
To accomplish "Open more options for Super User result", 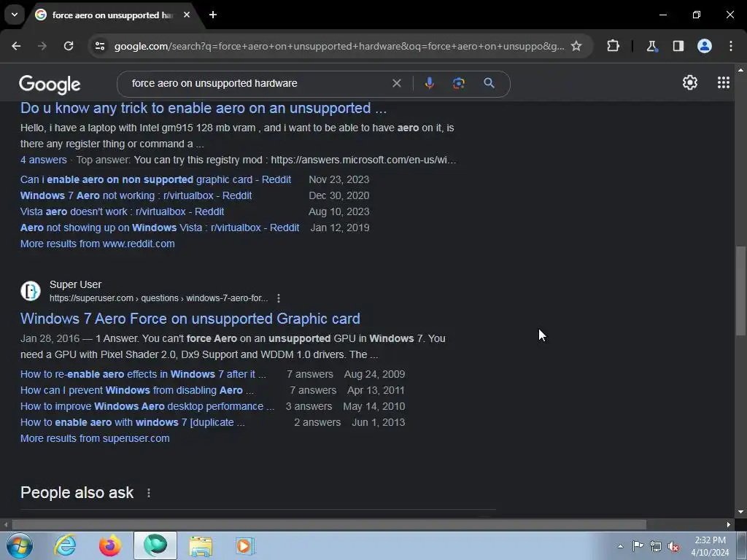I will point(279,298).
